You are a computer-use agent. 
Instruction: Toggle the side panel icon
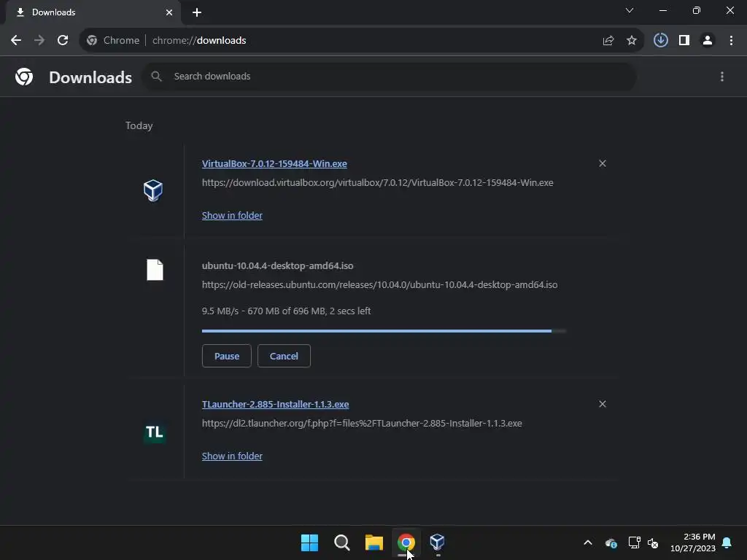point(684,41)
